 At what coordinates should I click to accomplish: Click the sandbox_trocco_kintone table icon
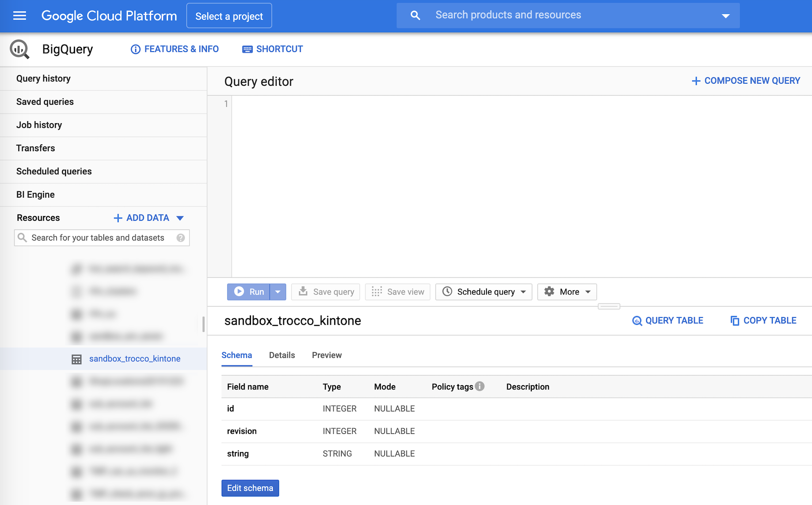click(76, 359)
